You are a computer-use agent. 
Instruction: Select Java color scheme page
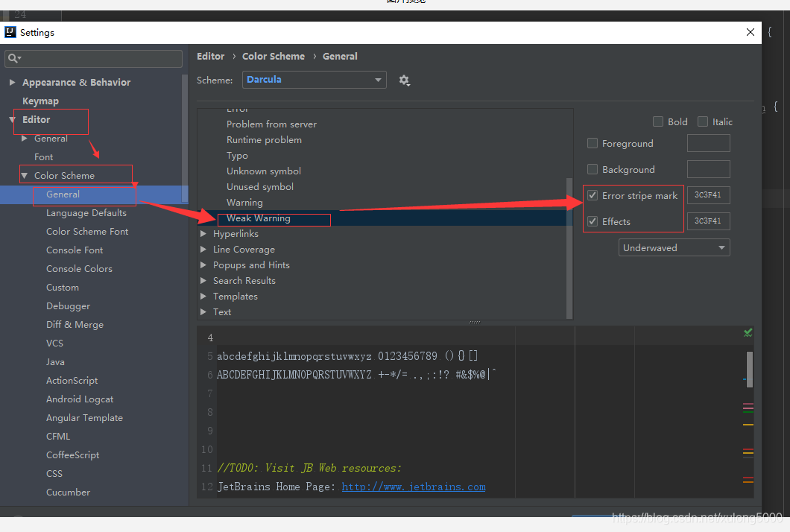(x=55, y=361)
